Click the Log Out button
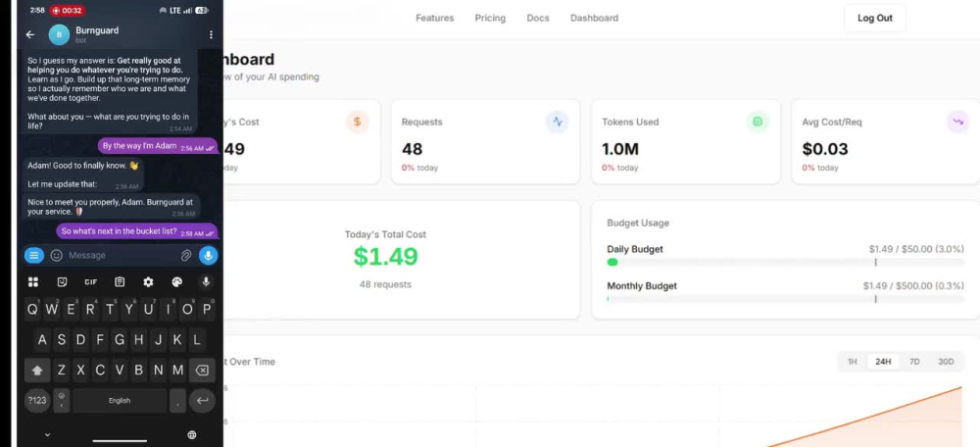 (x=874, y=18)
